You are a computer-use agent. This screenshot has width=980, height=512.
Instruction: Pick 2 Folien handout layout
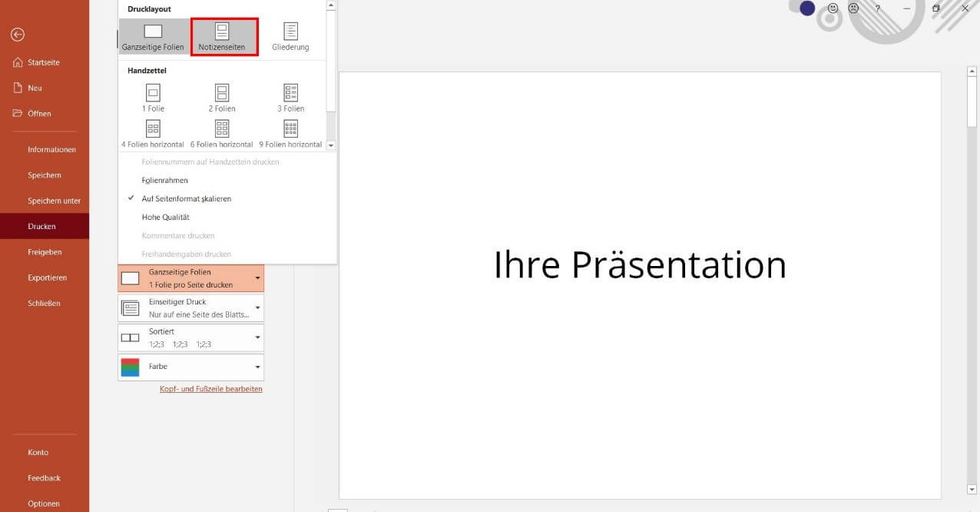click(222, 98)
